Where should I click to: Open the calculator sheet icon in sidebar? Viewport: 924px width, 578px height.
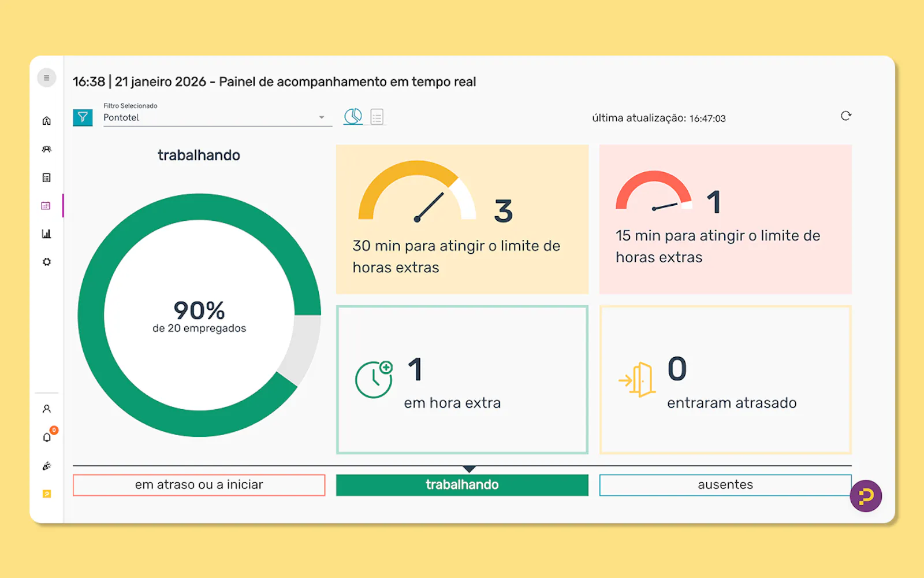pyautogui.click(x=47, y=177)
